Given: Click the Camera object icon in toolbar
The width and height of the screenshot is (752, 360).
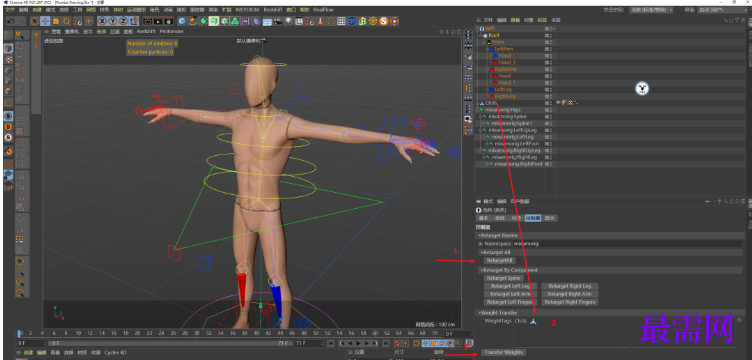Looking at the screenshot, I should [277, 21].
